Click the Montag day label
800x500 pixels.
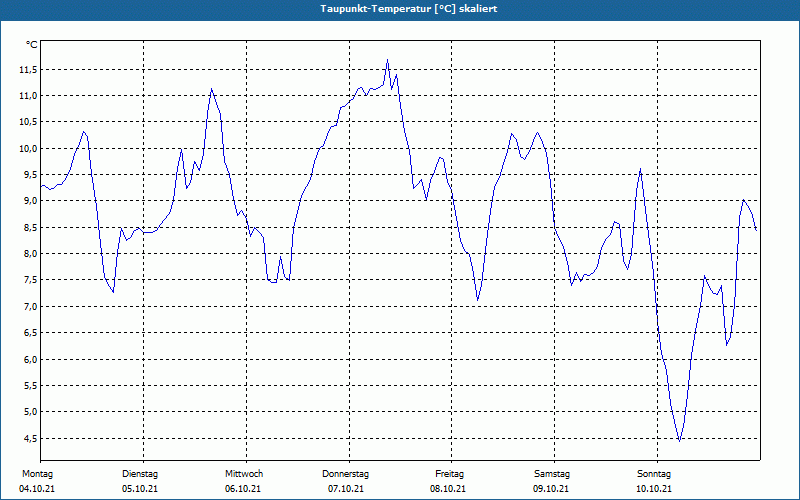[37, 474]
